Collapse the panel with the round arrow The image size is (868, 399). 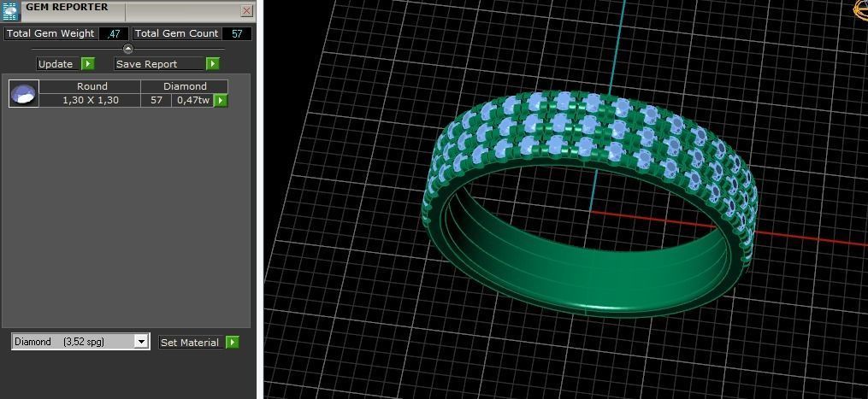(x=128, y=49)
